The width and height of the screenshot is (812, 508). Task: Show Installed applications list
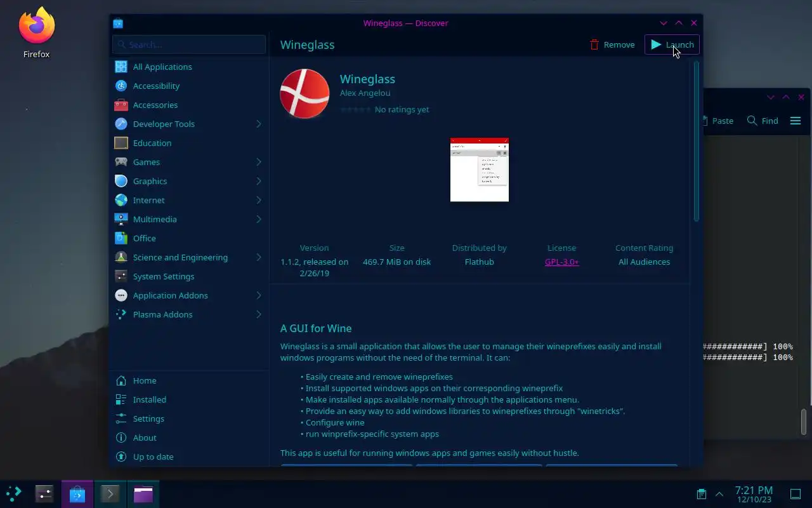(189, 399)
